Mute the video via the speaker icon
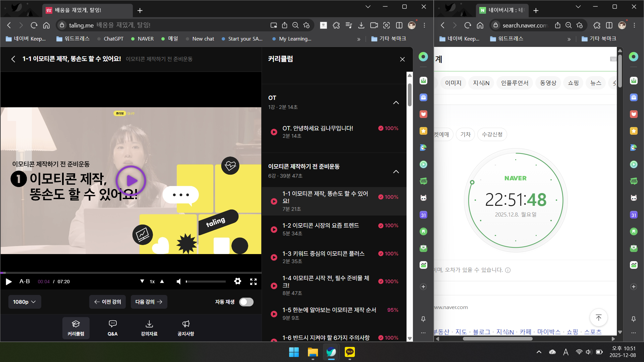Screen dimensions: 644x362 pos(179,282)
